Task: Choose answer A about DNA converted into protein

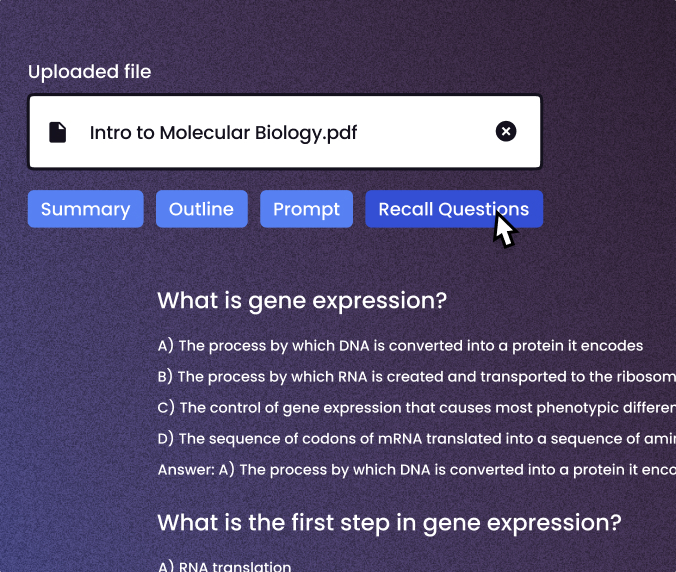Action: pyautogui.click(x=400, y=346)
